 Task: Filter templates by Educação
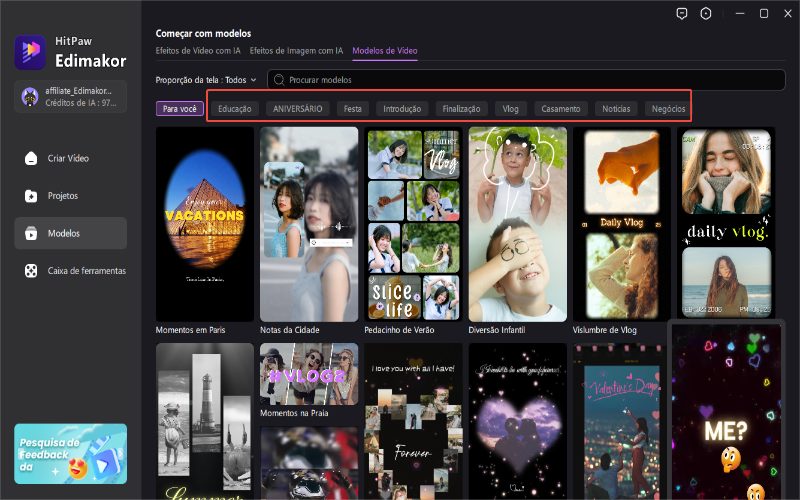coord(235,108)
